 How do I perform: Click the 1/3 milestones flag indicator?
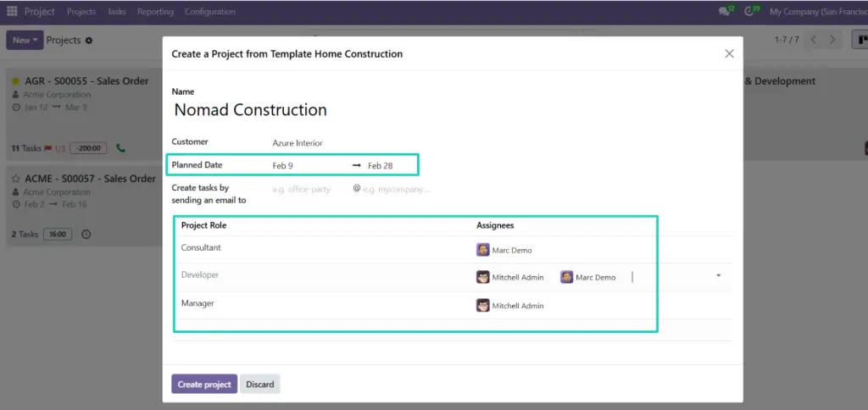click(x=54, y=148)
